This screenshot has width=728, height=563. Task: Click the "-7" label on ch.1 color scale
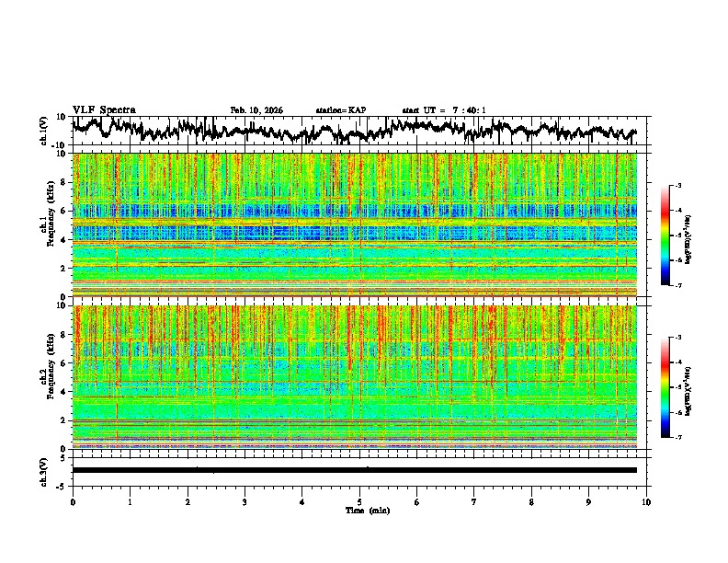point(678,285)
